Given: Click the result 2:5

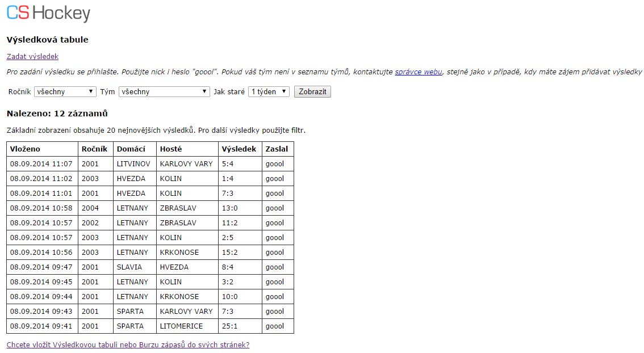Looking at the screenshot, I should point(228,238).
